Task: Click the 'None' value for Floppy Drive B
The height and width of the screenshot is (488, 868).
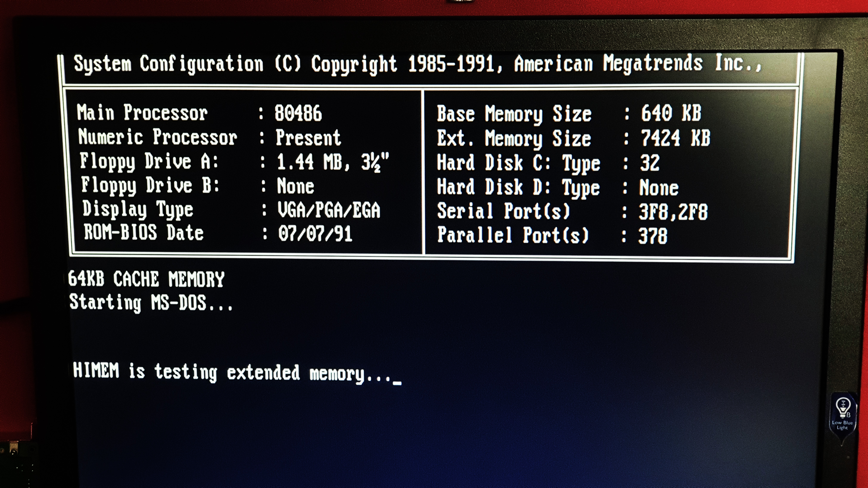Action: 295,186
